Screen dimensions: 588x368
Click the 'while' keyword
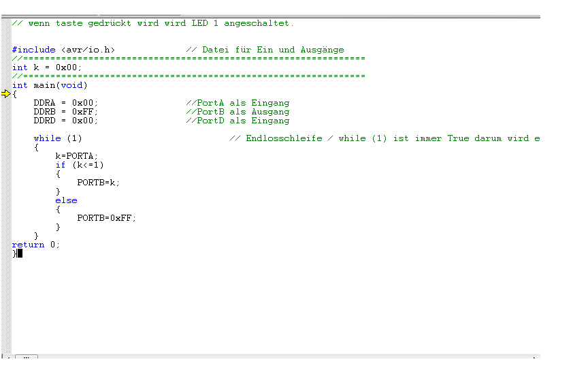pyautogui.click(x=47, y=138)
